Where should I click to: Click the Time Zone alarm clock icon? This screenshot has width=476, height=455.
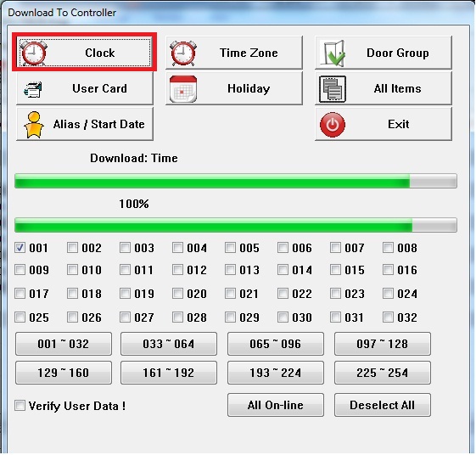pyautogui.click(x=183, y=53)
